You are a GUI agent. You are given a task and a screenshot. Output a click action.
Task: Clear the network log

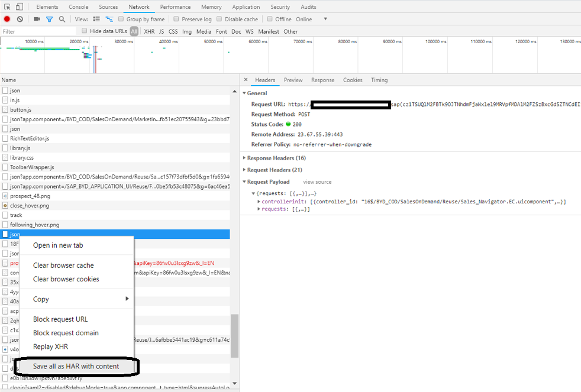(20, 19)
